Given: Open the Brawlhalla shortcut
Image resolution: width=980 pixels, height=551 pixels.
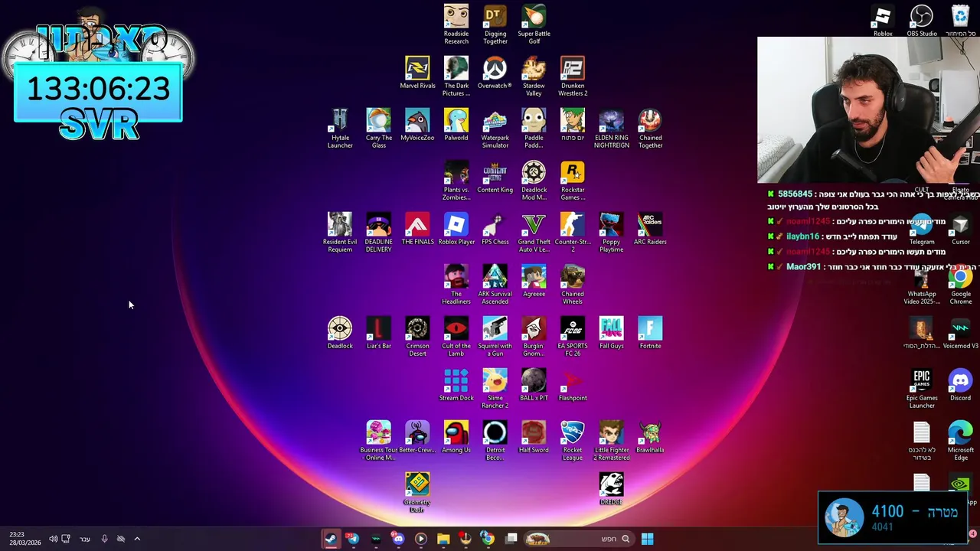Looking at the screenshot, I should pos(650,437).
